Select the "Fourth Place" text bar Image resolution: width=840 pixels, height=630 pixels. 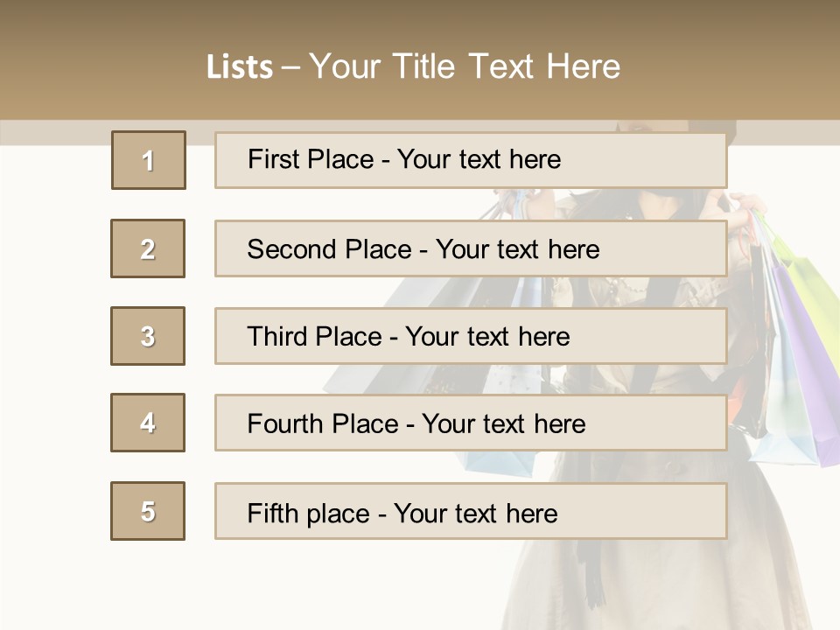tap(470, 423)
